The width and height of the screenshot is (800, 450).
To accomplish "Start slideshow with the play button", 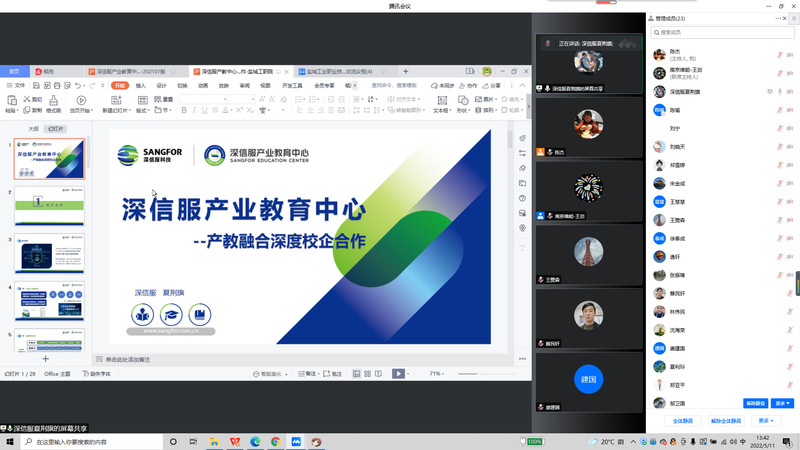I will coord(398,374).
